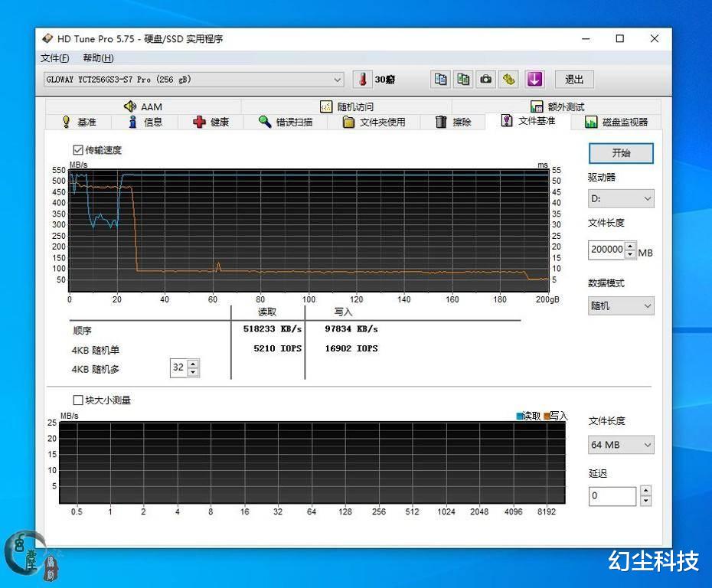Click the blue 读取 legend swatch
712x588 pixels.
coord(520,416)
